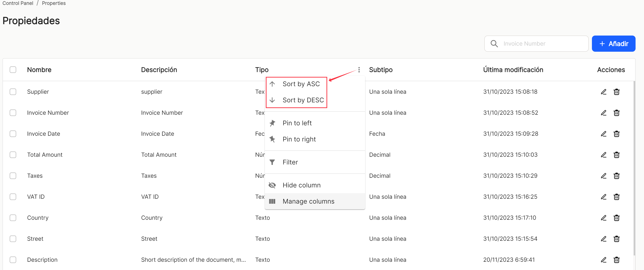
Task: Edit the Street property with the pencil icon
Action: click(603, 239)
